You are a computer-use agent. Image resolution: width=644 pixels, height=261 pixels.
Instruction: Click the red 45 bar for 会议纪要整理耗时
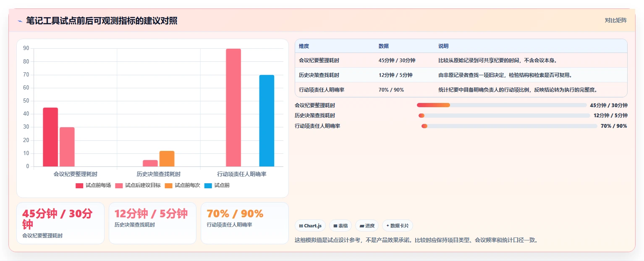(x=50, y=137)
